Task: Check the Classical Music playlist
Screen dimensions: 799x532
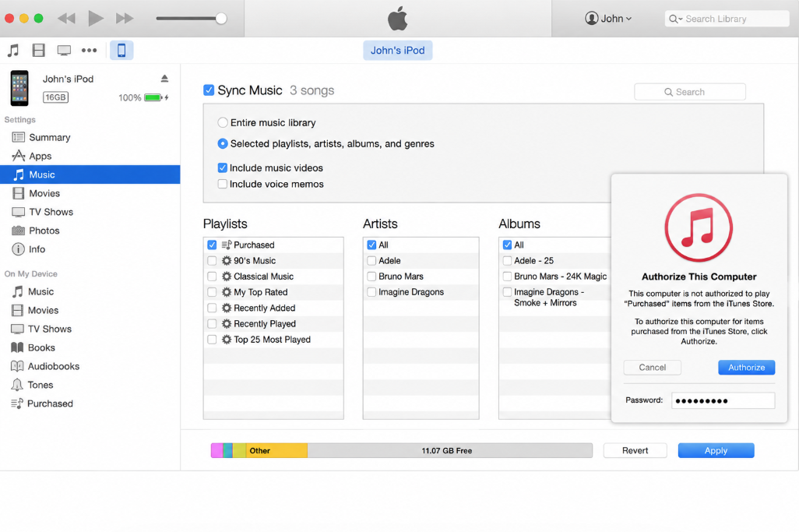Action: coord(212,277)
